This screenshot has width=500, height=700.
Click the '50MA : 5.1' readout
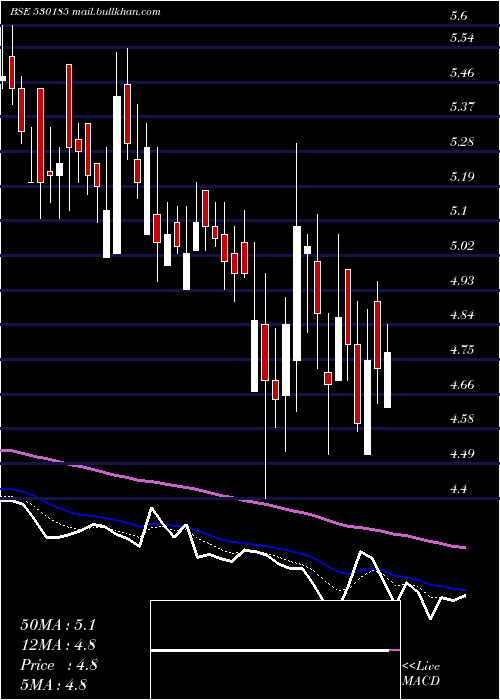point(58,625)
